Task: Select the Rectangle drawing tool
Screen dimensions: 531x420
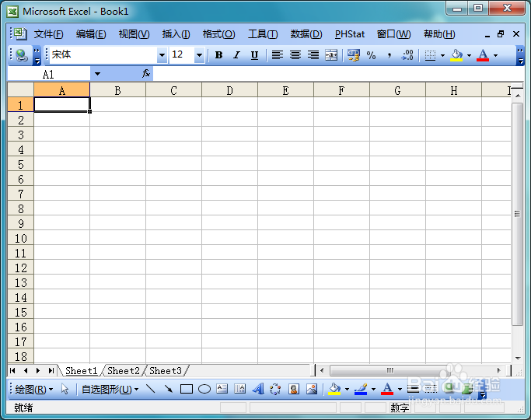Action: (187, 389)
